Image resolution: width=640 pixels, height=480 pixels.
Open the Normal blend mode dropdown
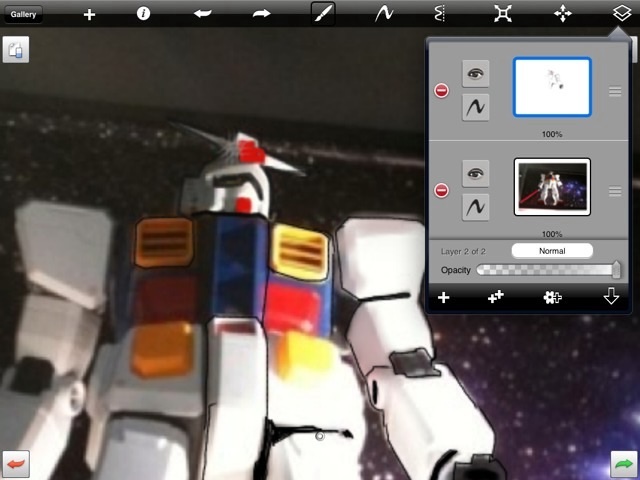coord(552,251)
